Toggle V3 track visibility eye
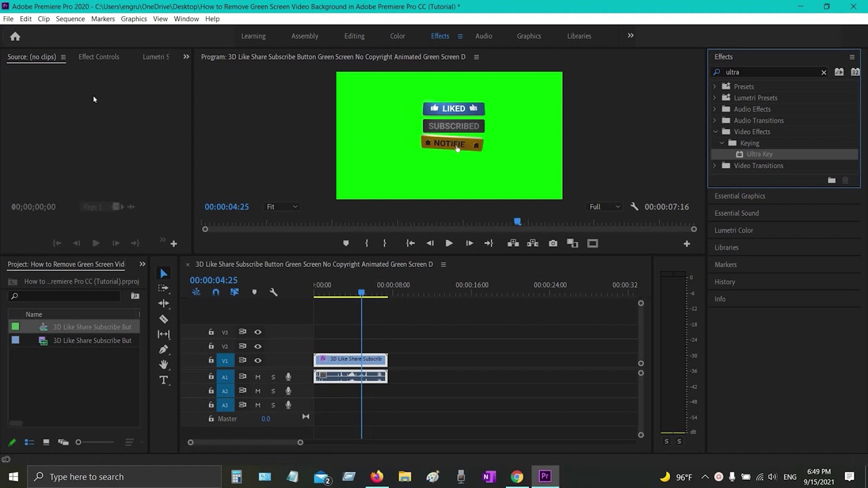This screenshot has height=488, width=868. pyautogui.click(x=258, y=332)
